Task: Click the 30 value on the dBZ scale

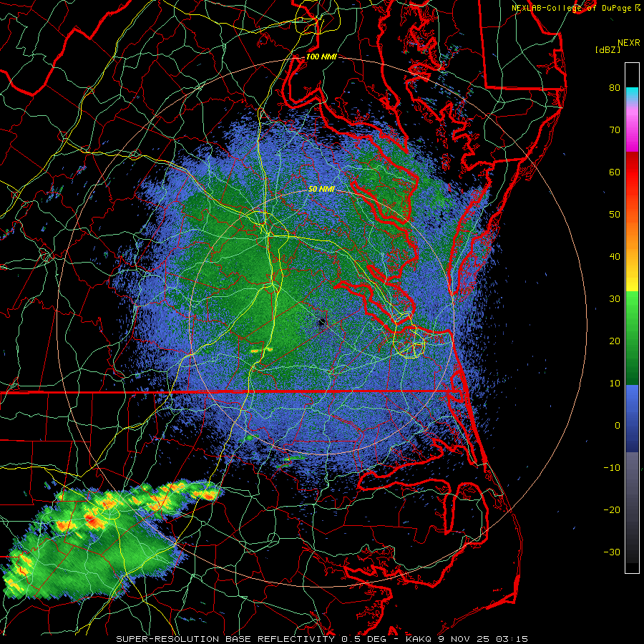Action: 615,299
